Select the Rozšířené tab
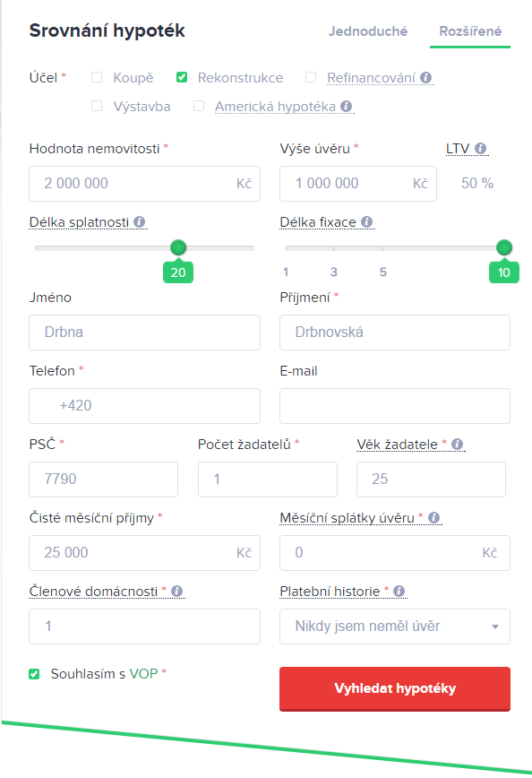The width and height of the screenshot is (532, 778). [470, 31]
